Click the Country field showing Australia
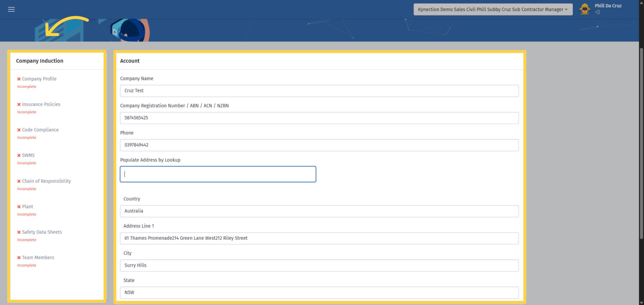 tap(319, 211)
